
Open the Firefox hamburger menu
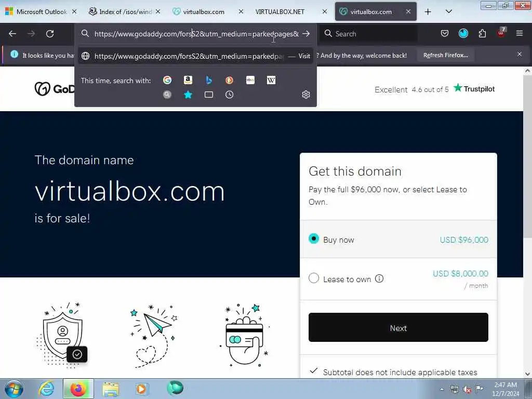click(x=520, y=33)
